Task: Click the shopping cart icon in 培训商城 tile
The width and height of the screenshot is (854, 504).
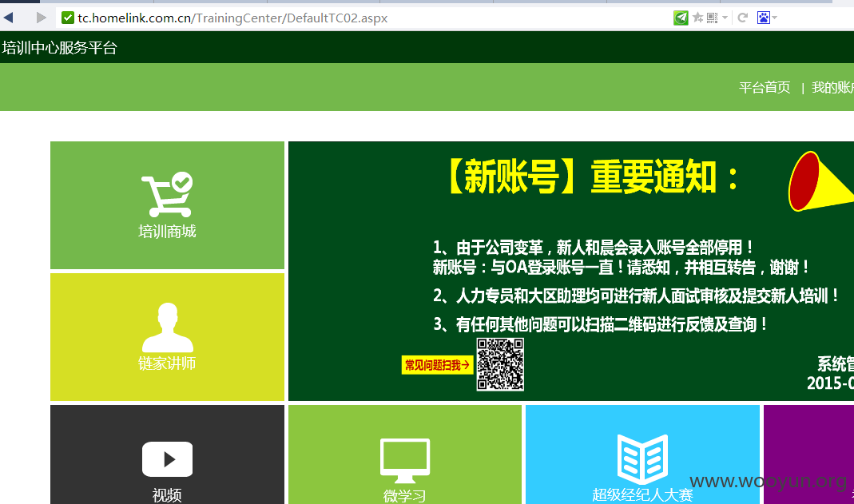Action: (x=167, y=195)
